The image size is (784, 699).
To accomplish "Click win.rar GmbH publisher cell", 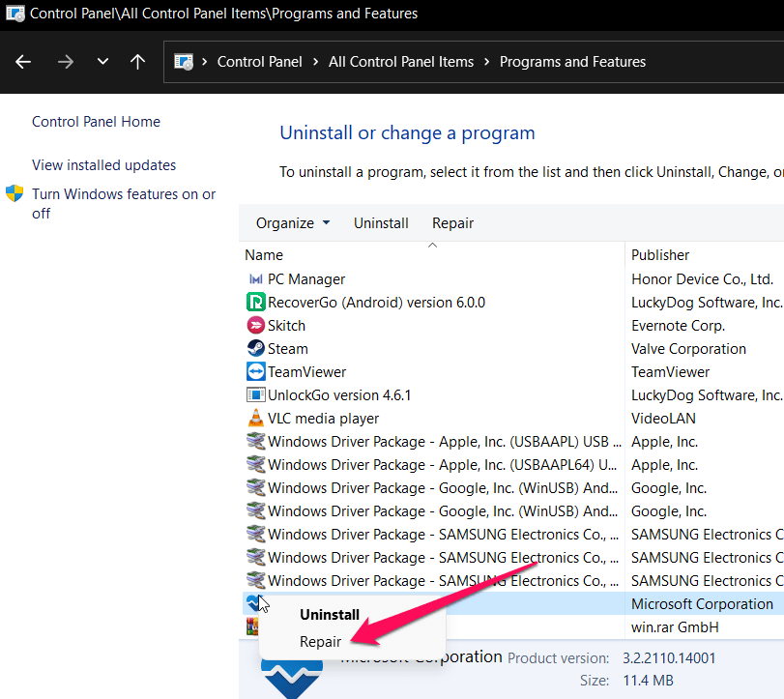I will (675, 627).
